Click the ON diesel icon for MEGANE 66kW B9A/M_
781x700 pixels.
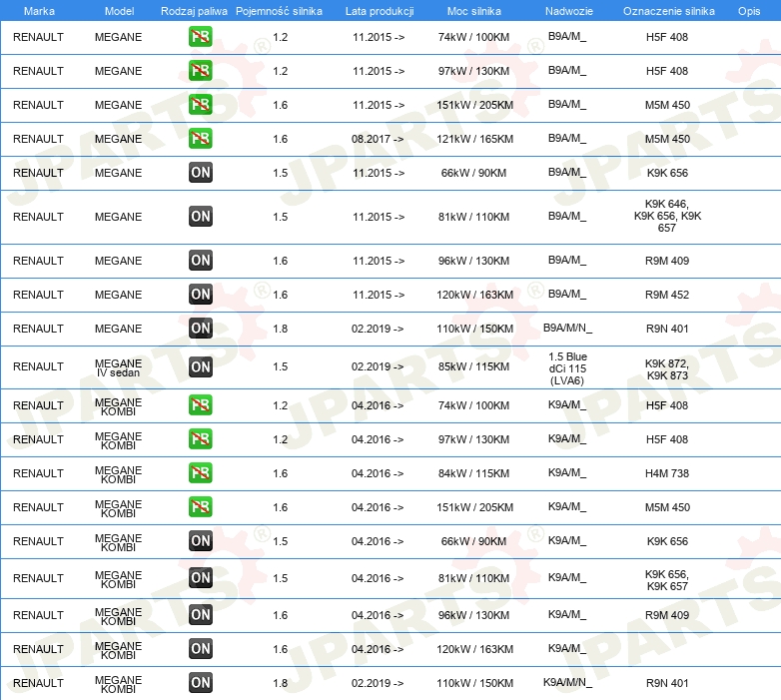tap(200, 173)
